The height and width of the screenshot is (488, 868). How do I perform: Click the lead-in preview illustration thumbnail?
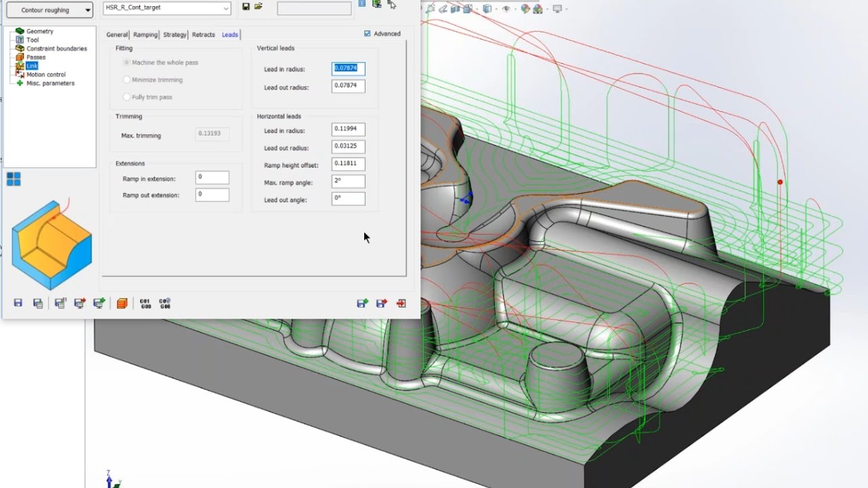(52, 245)
